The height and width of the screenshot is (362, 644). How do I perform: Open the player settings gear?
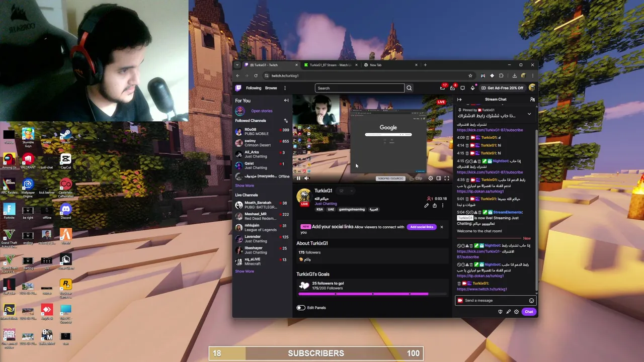[x=431, y=178]
